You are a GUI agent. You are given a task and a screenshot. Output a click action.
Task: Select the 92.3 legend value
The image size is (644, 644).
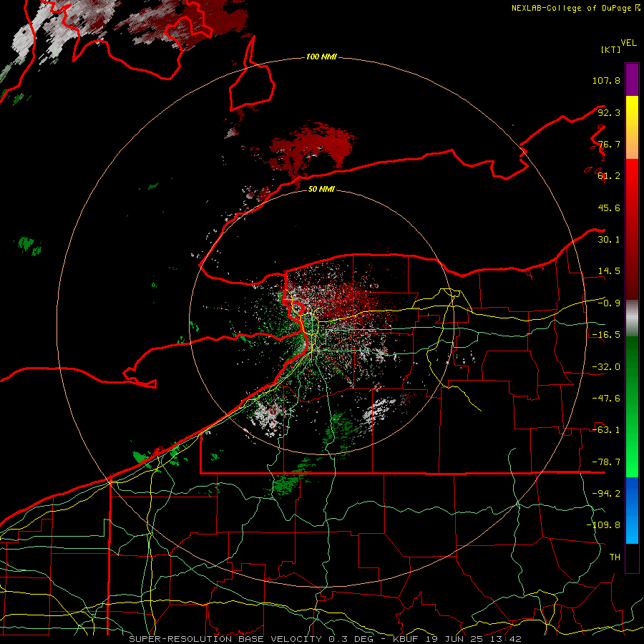coord(609,112)
